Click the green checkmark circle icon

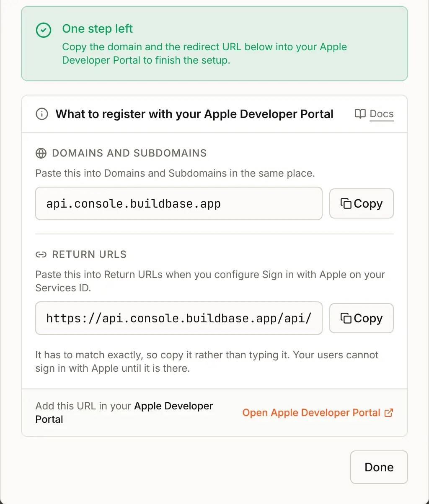coord(44,30)
